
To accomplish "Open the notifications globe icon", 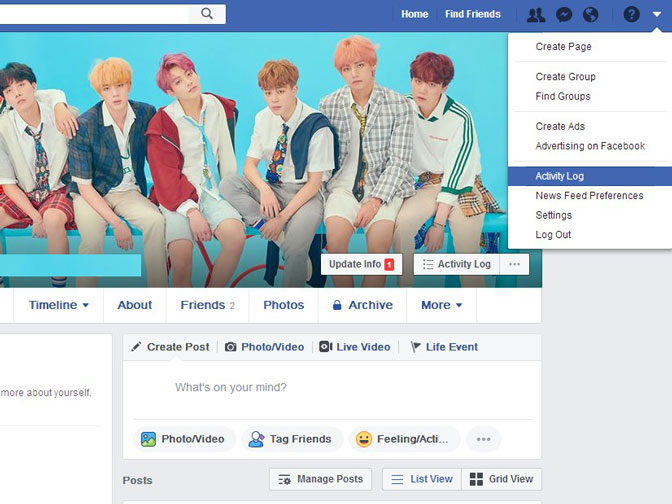I will click(x=591, y=15).
